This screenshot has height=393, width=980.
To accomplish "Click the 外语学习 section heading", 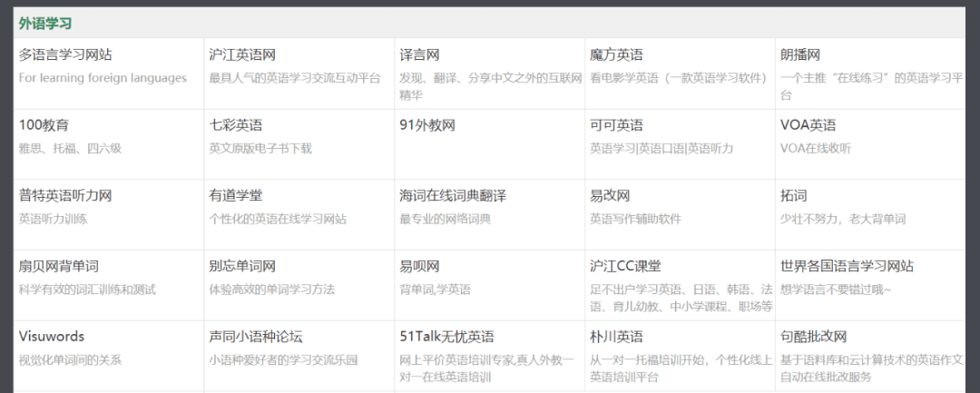I will (45, 24).
